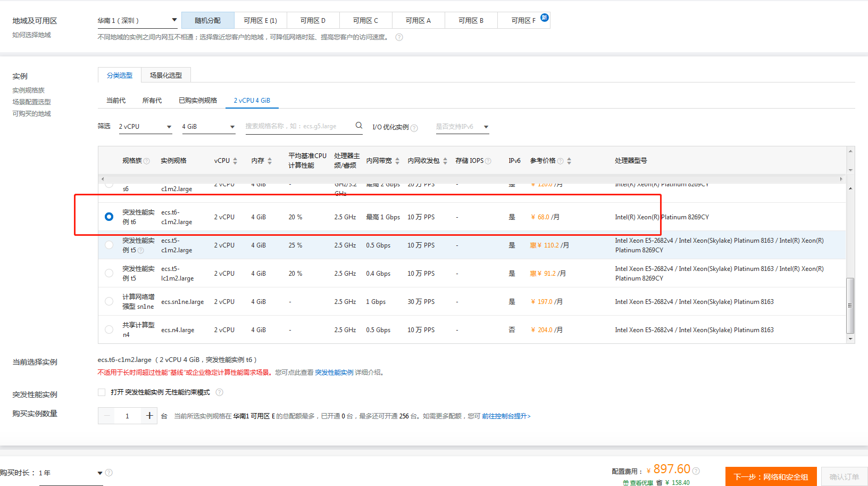Click the 新 badge on 可用区 F
The width and height of the screenshot is (868, 486).
pos(544,18)
